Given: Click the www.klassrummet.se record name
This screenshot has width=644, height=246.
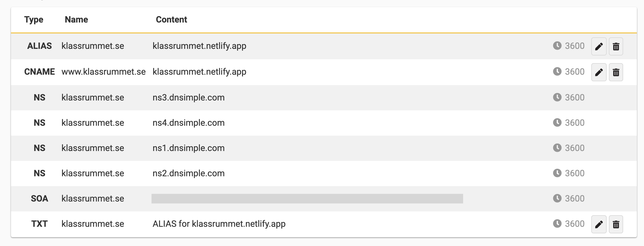Looking at the screenshot, I should (x=103, y=72).
